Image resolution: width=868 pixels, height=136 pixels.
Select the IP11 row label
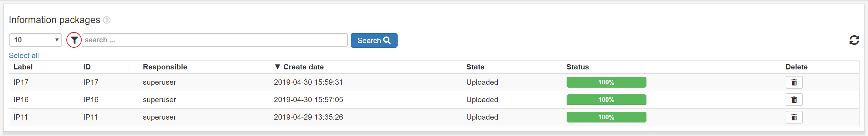tap(21, 117)
